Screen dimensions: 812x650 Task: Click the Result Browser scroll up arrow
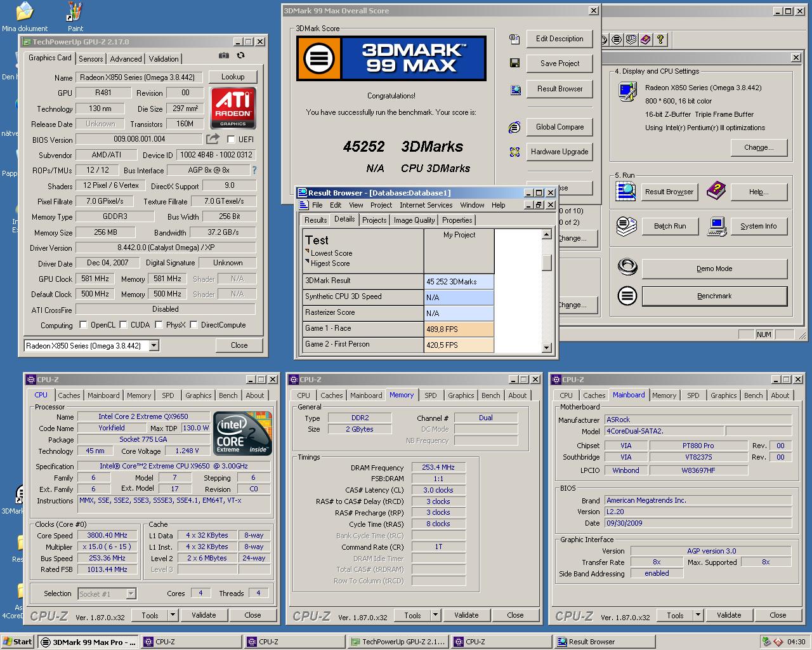pyautogui.click(x=547, y=234)
